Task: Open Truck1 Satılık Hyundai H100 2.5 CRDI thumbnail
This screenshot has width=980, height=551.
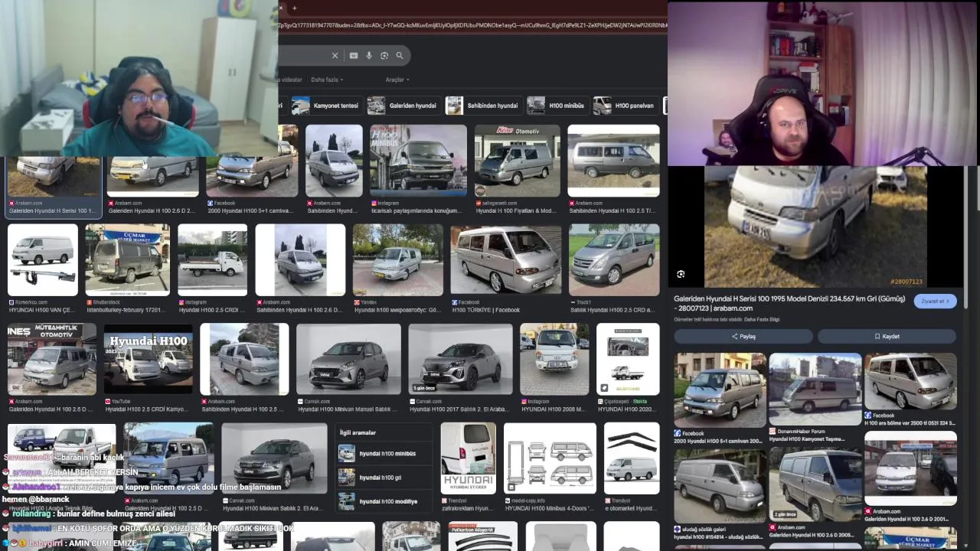Action: pos(614,259)
